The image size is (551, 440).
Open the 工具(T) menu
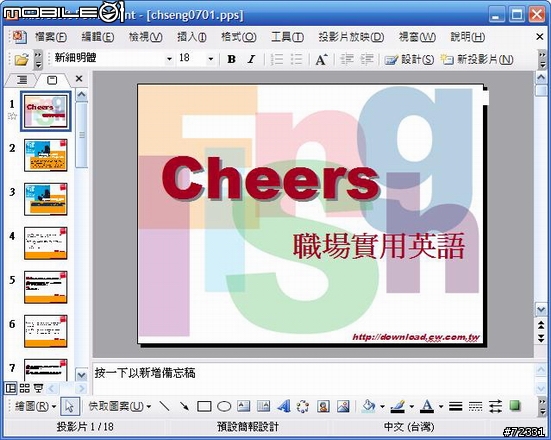[x=287, y=37]
